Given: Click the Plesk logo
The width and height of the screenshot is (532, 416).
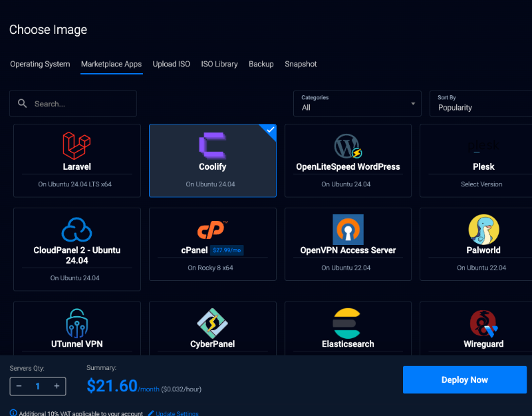Looking at the screenshot, I should click(483, 146).
